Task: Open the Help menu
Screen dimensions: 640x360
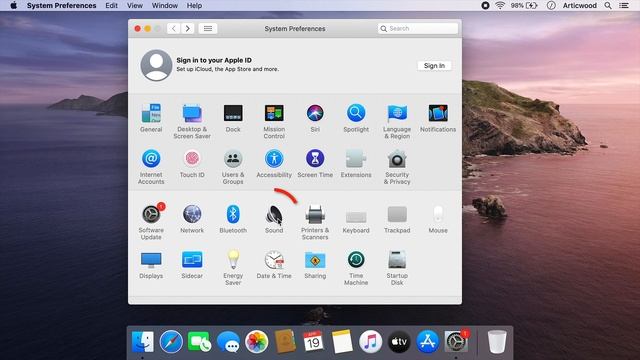Action: (x=194, y=5)
